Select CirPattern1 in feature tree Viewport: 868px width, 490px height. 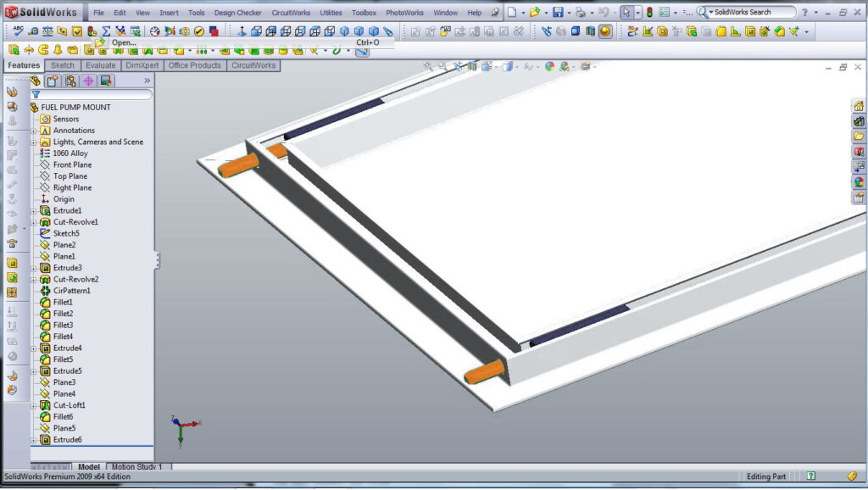[x=72, y=291]
